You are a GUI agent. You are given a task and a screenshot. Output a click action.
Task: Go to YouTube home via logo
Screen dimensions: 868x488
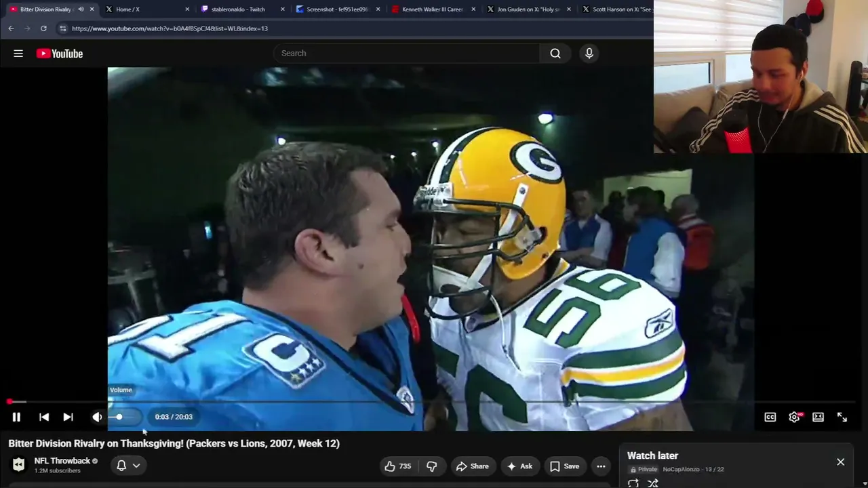[60, 54]
